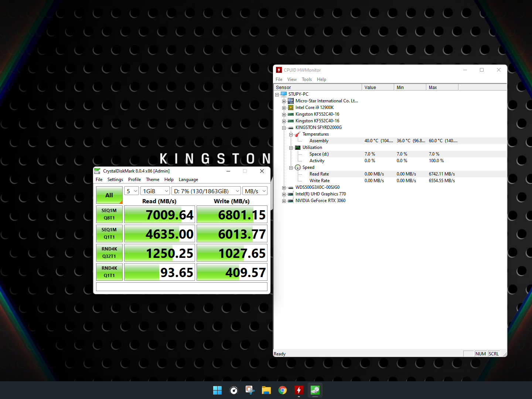Viewport: 532px width, 399px height.
Task: Open HWMonitor Tools menu
Action: click(307, 79)
